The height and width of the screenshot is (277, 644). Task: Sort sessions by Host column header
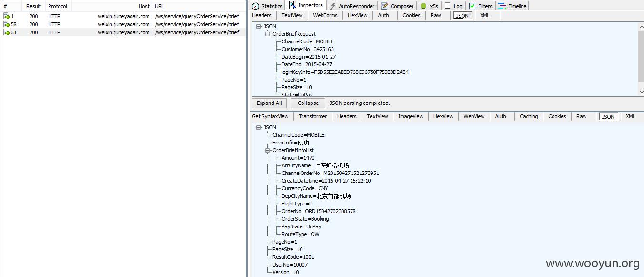click(144, 6)
